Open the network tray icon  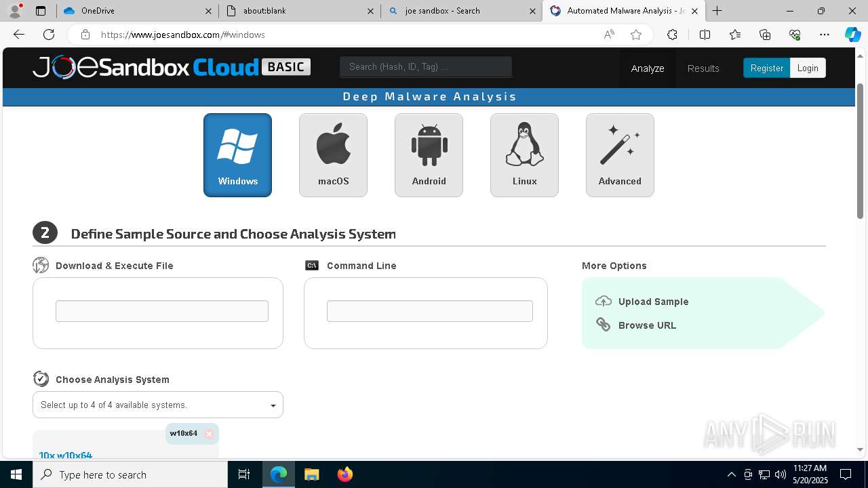764,474
